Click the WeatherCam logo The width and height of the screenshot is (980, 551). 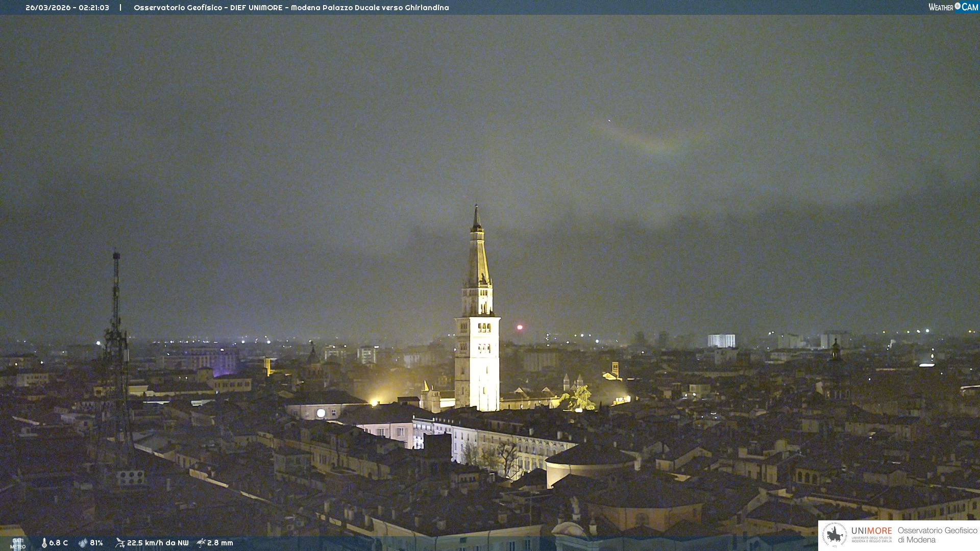(953, 7)
